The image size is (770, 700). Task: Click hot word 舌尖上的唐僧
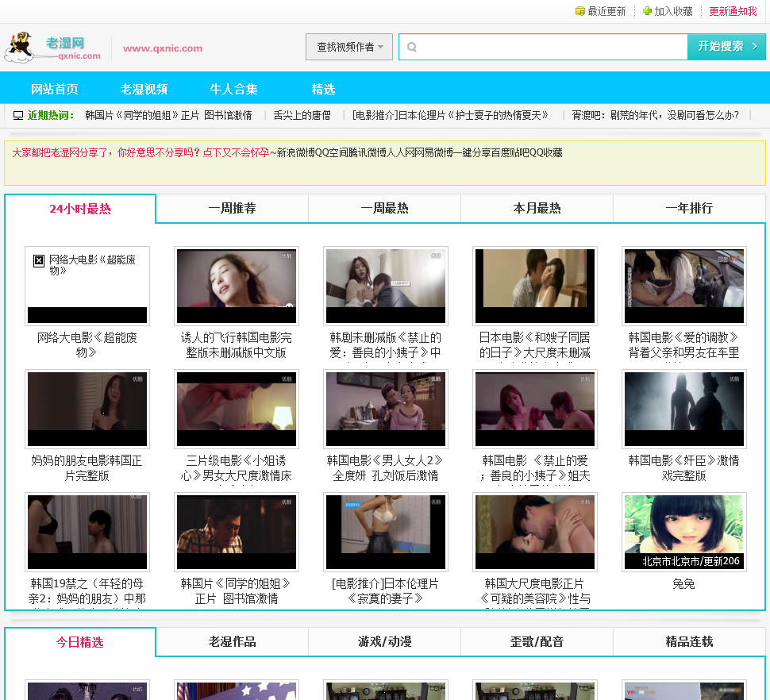[x=302, y=115]
